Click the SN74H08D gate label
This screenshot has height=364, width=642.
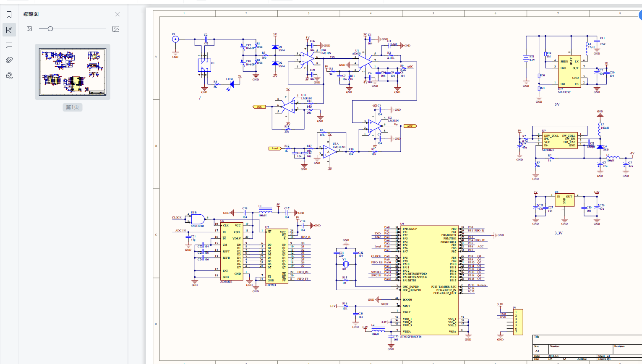click(x=197, y=226)
